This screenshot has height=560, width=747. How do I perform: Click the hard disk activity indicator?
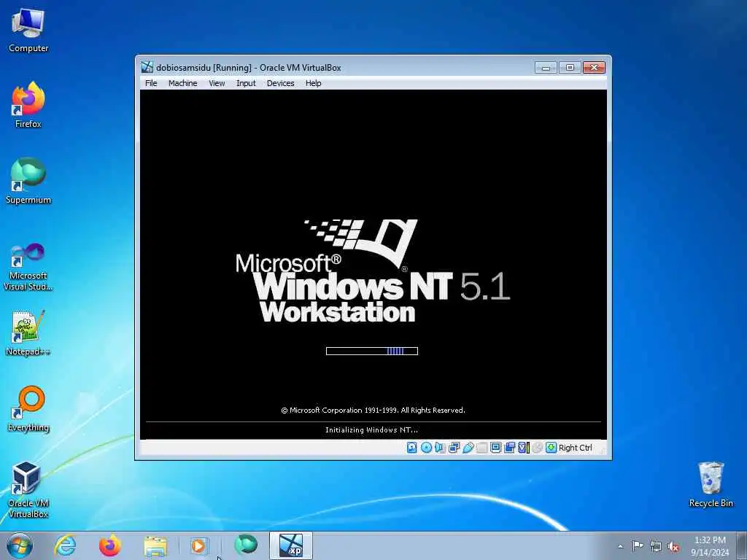click(412, 448)
